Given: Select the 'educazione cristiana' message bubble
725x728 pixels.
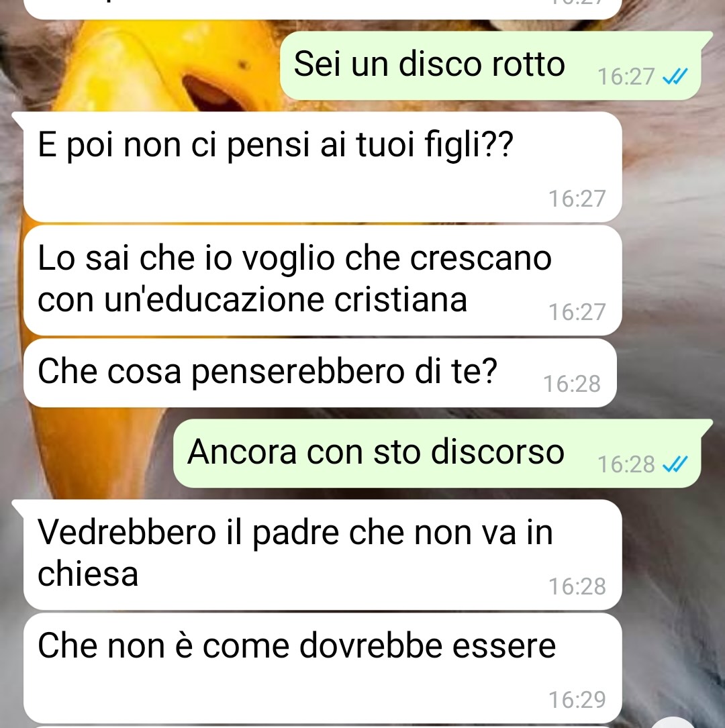Looking at the screenshot, I should coord(322,280).
